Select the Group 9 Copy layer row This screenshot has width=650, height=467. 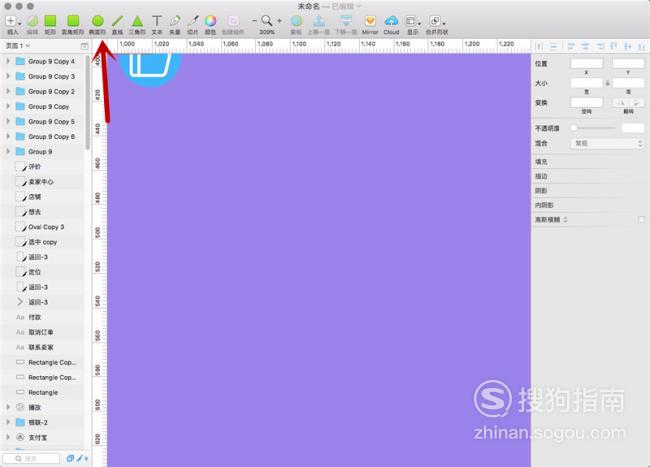43,106
